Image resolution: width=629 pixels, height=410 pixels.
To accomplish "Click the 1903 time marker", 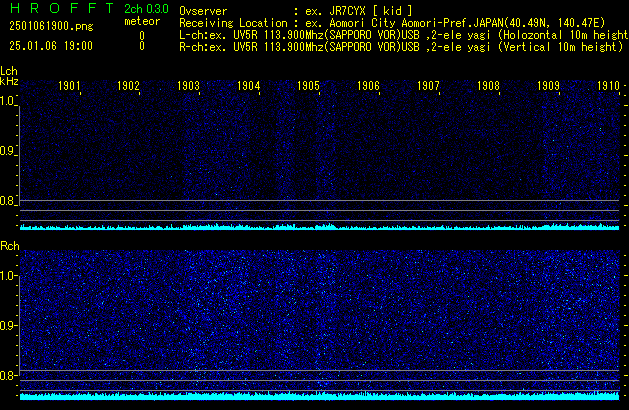I will click(188, 86).
